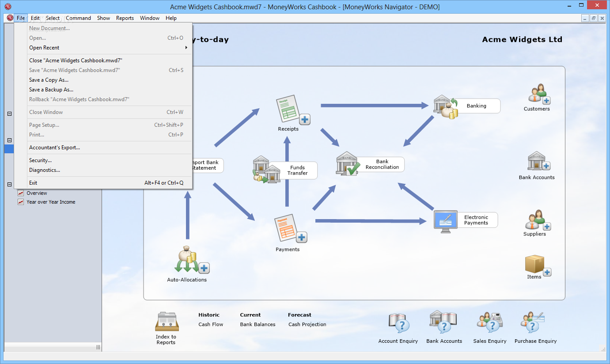This screenshot has width=610, height=364.
Task: Open the Cash Projection forecast link
Action: pyautogui.click(x=307, y=324)
